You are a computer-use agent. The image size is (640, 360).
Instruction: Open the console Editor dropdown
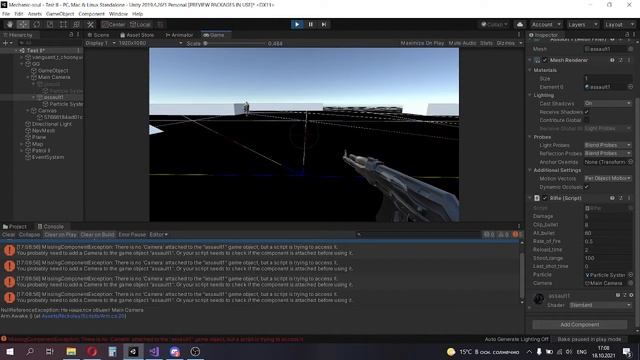click(158, 235)
